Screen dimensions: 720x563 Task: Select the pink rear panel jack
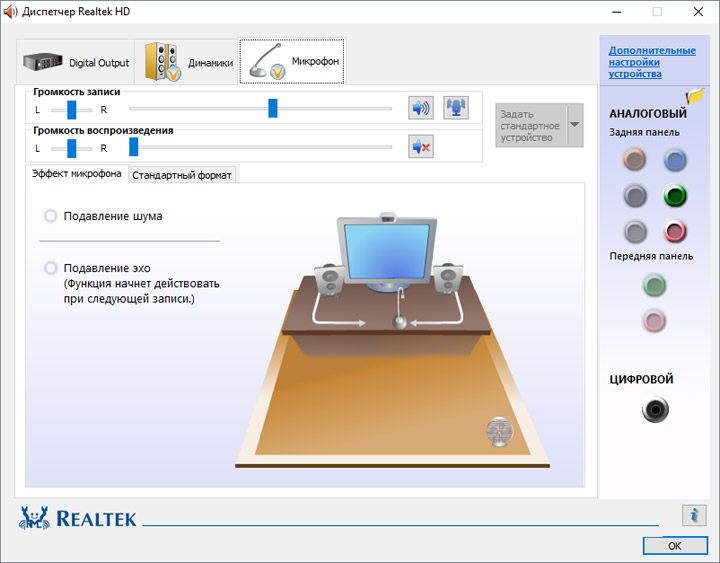click(675, 231)
